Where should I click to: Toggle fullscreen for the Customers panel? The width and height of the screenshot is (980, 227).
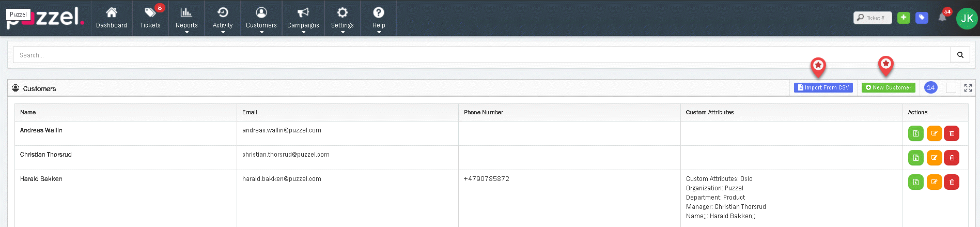tap(968, 88)
